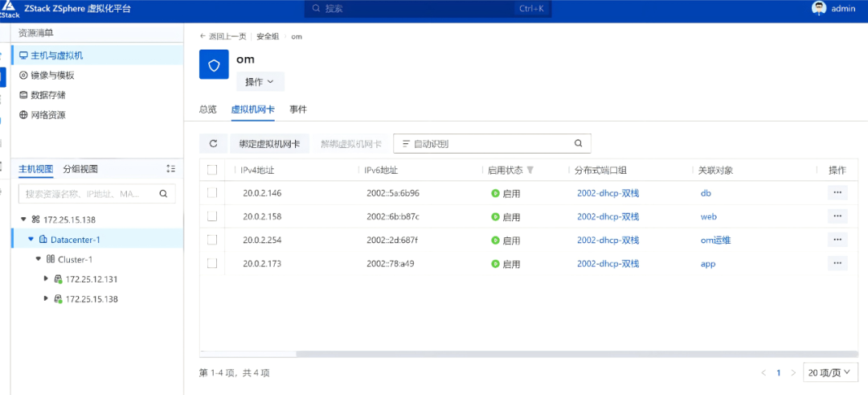The height and width of the screenshot is (395, 868).
Task: Click the tree view options icon beside 分组视图
Action: [170, 169]
